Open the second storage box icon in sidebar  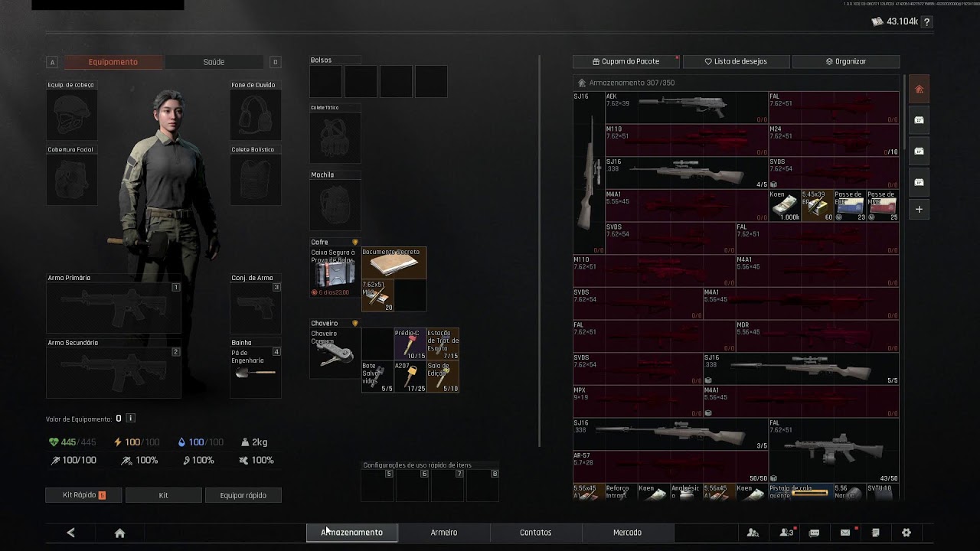[920, 151]
